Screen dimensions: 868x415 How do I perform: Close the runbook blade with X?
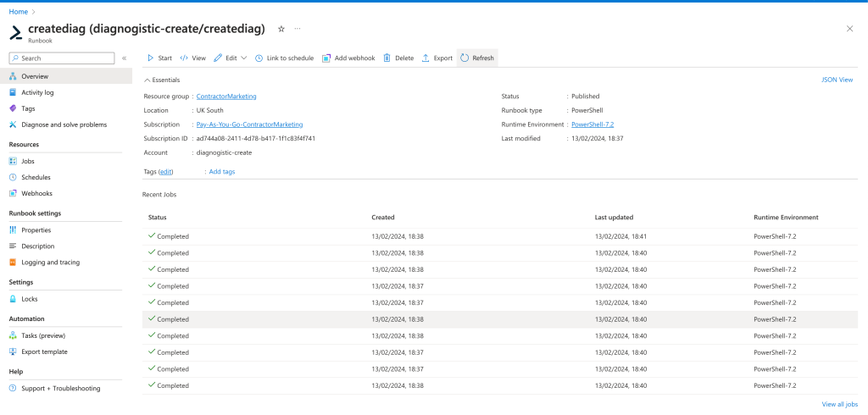[849, 29]
